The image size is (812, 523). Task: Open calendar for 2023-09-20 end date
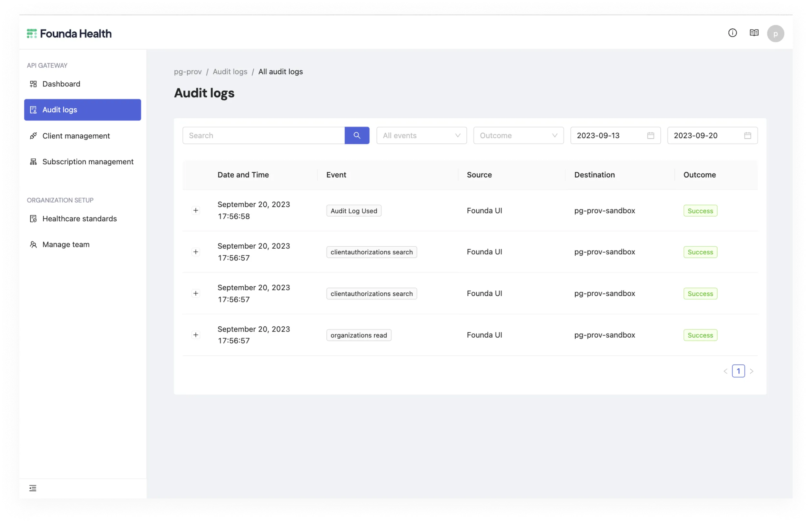click(747, 136)
